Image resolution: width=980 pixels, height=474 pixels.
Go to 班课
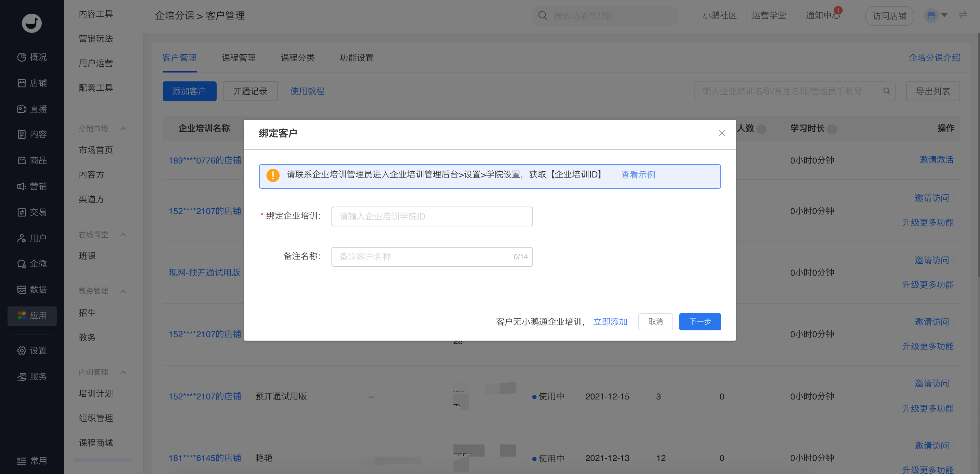tap(87, 256)
